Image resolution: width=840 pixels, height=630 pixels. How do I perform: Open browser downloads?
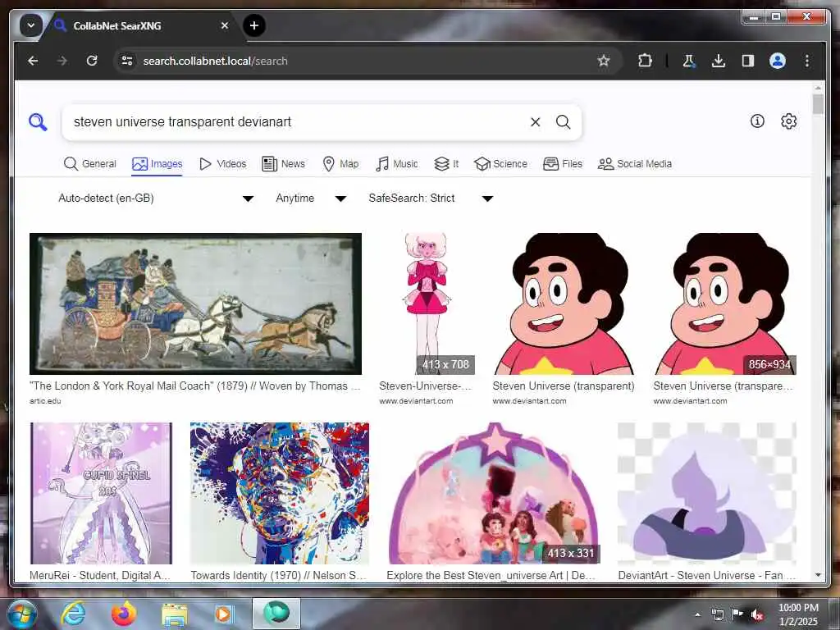coord(719,61)
